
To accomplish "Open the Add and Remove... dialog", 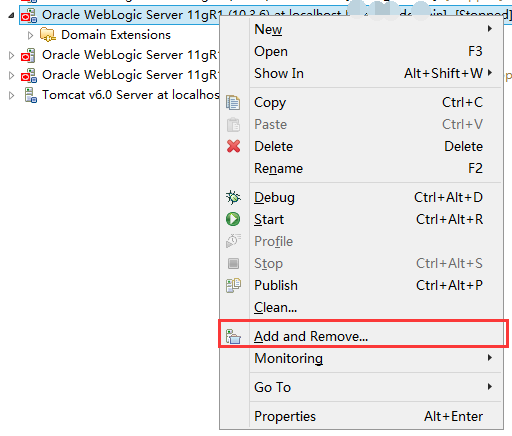I will [361, 336].
